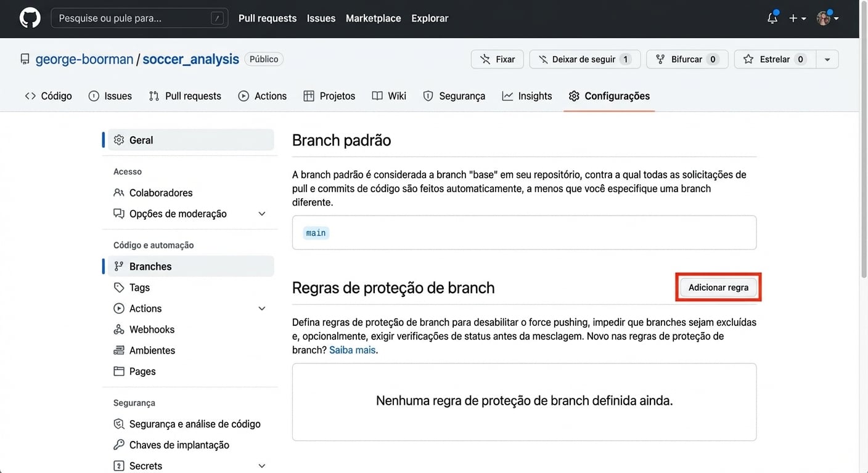Image resolution: width=868 pixels, height=473 pixels.
Task: Switch to the Wiki tab
Action: coord(389,96)
